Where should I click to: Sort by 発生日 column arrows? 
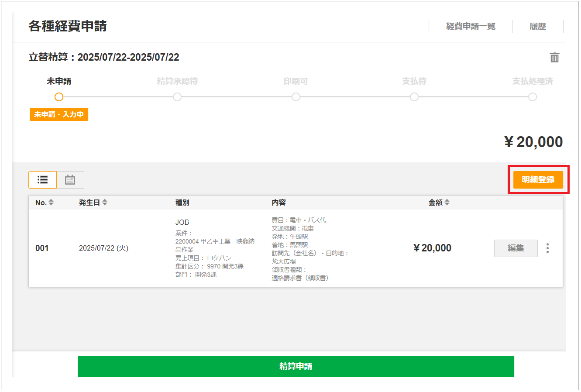click(105, 203)
